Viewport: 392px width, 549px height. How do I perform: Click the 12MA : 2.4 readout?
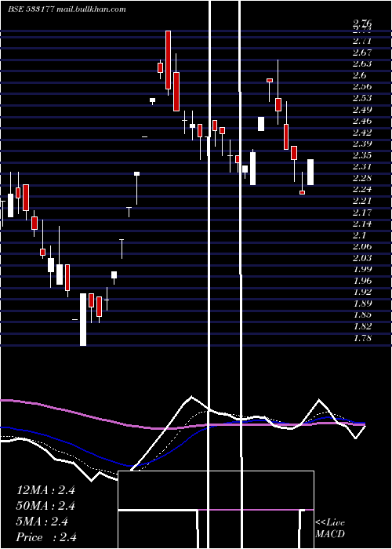point(45,490)
